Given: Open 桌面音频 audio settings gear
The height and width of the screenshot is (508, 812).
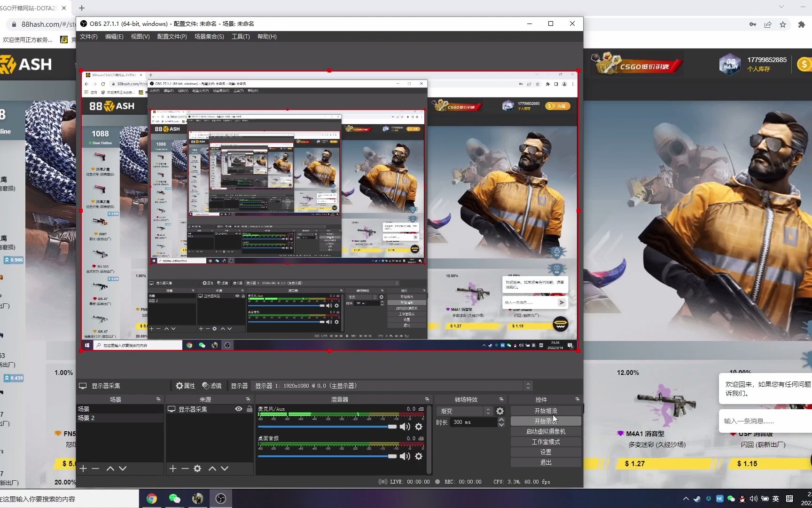Looking at the screenshot, I should coord(419,456).
